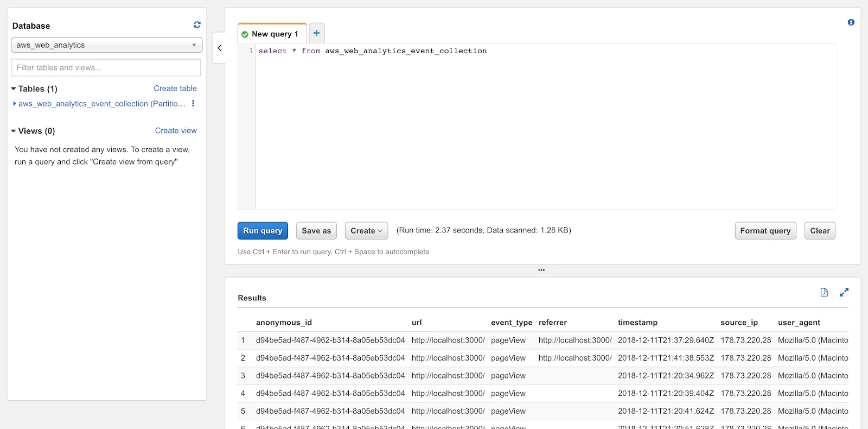The width and height of the screenshot is (868, 429).
Task: Click the event_type pageView cell in row 5
Action: (508, 412)
